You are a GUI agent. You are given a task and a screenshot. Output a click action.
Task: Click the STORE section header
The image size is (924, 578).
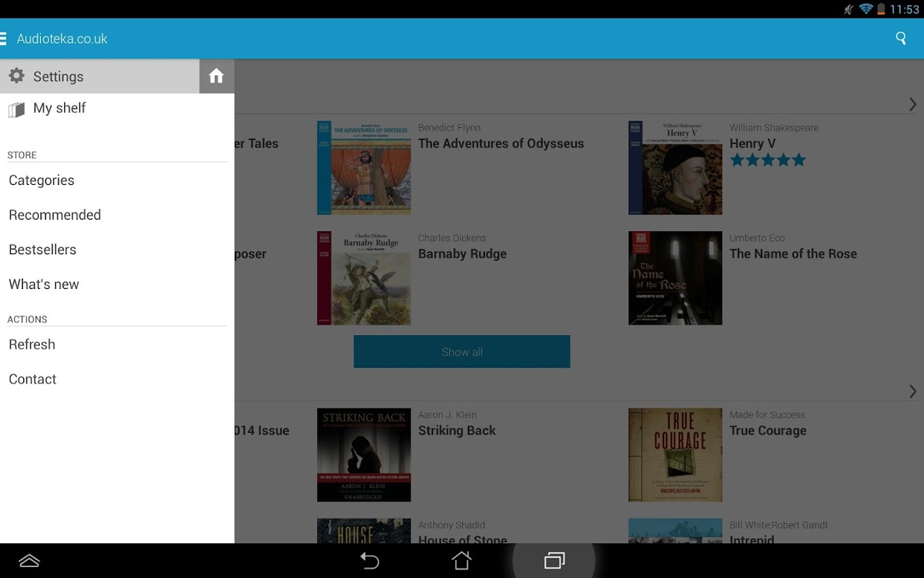[22, 155]
